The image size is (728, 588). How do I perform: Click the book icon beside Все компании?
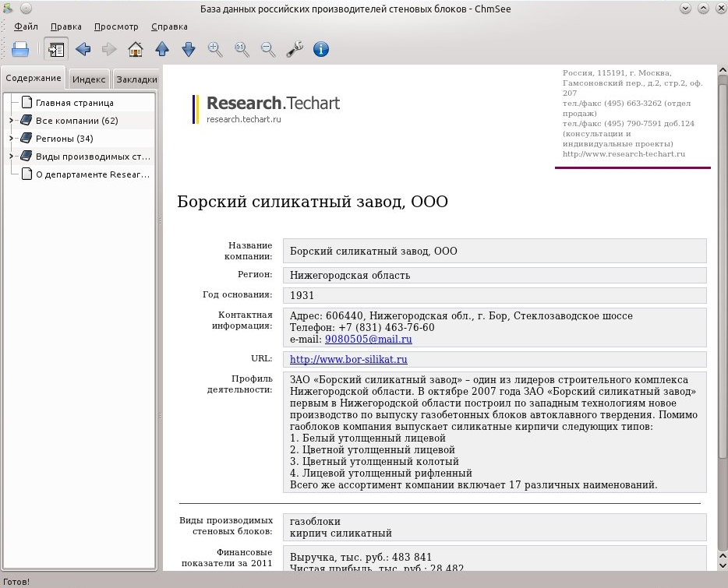[27, 120]
